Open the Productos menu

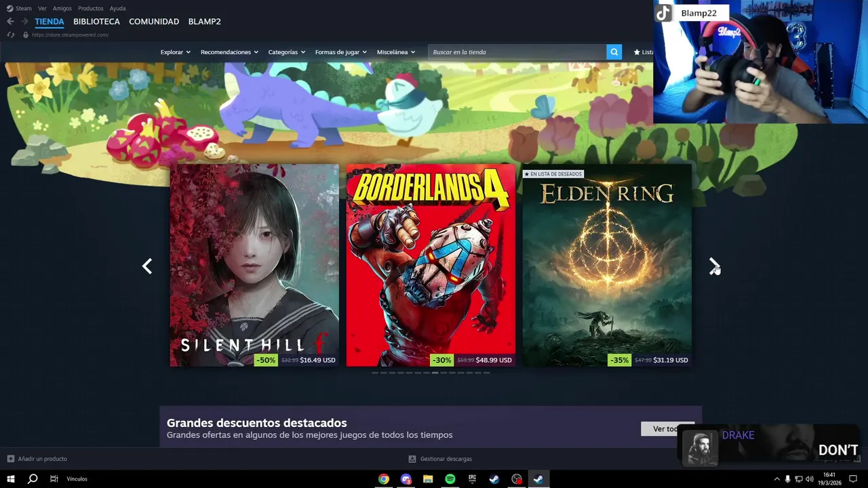coord(91,8)
